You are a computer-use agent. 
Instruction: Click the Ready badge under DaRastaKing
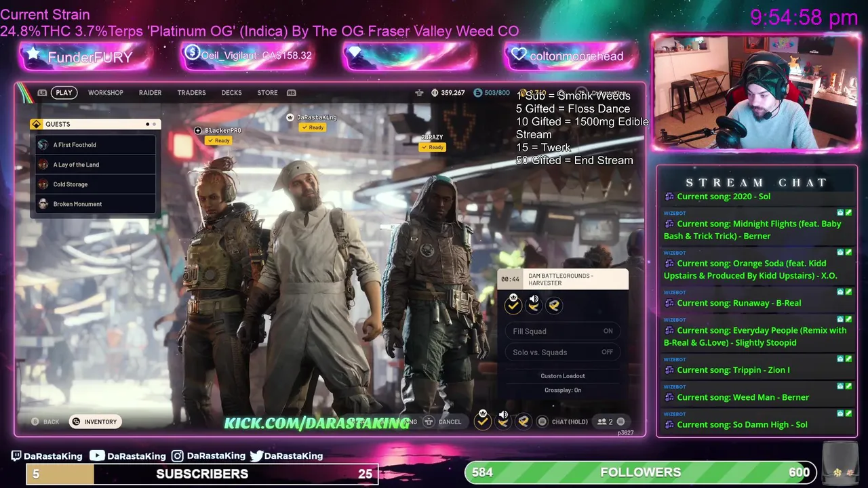click(313, 127)
